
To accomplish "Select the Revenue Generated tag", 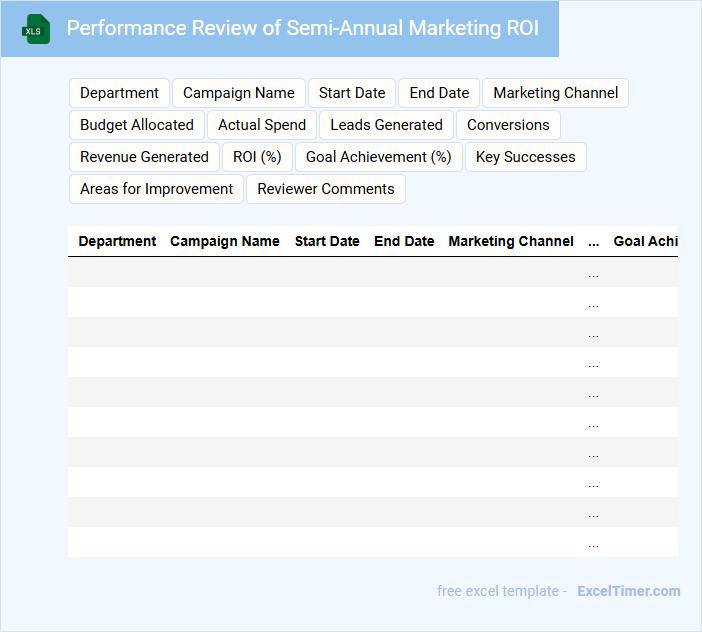I will [144, 157].
